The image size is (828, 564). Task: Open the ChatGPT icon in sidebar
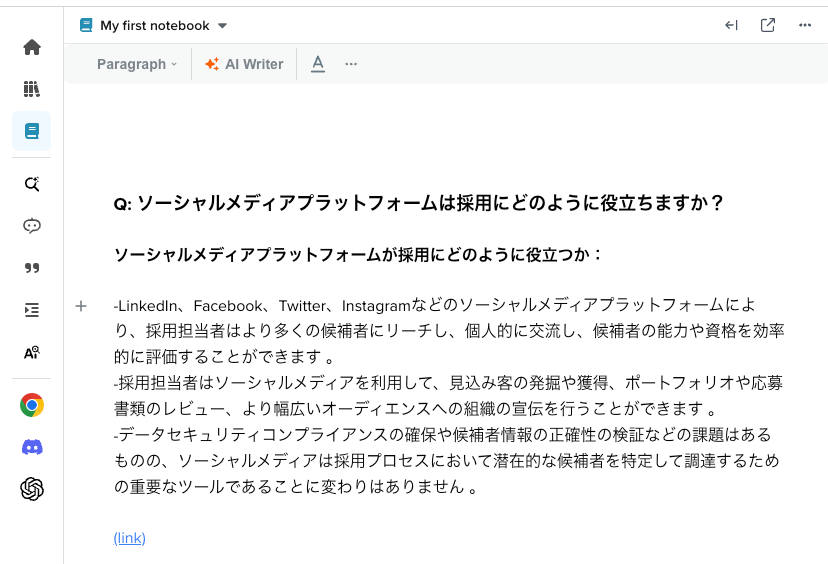[32, 489]
